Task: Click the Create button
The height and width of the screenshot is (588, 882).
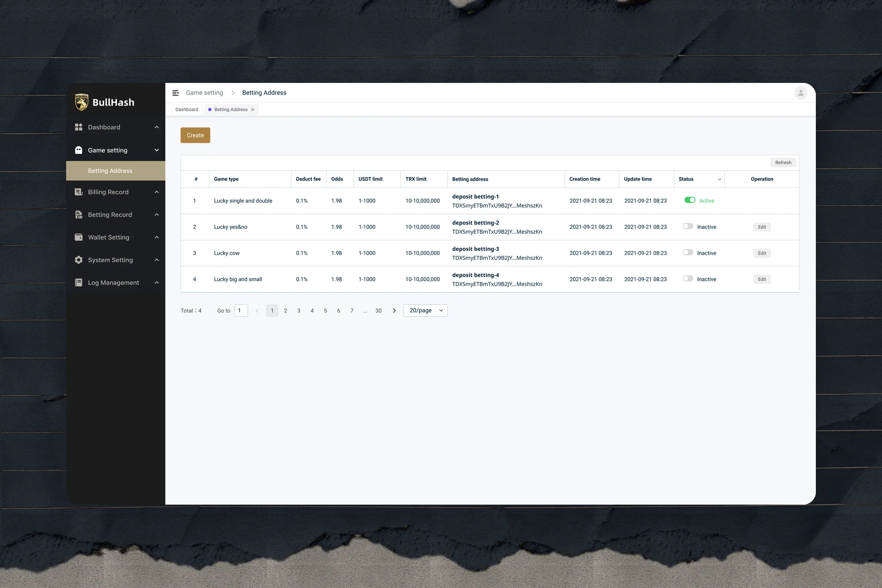Action: tap(195, 135)
